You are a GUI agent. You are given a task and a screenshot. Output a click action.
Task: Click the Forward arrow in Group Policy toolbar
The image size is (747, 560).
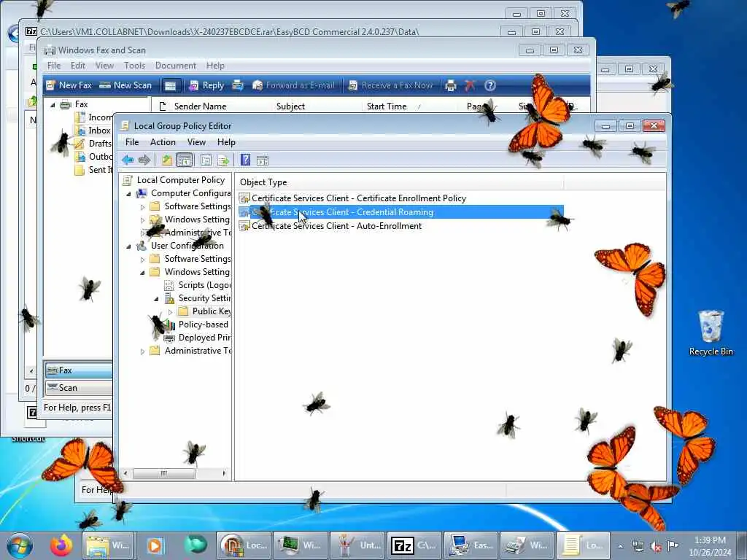(x=144, y=160)
